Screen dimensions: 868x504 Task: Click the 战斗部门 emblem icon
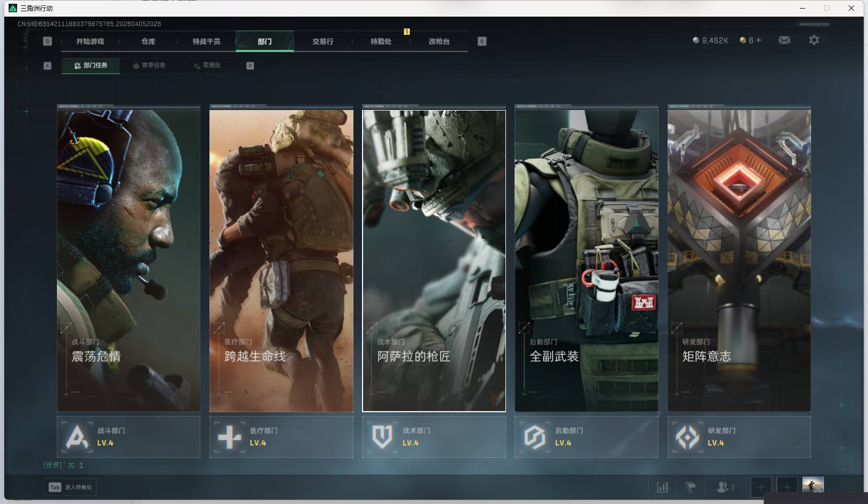click(x=77, y=437)
